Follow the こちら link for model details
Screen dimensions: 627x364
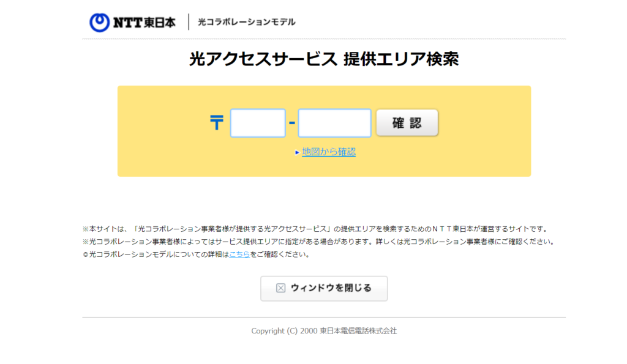(239, 254)
